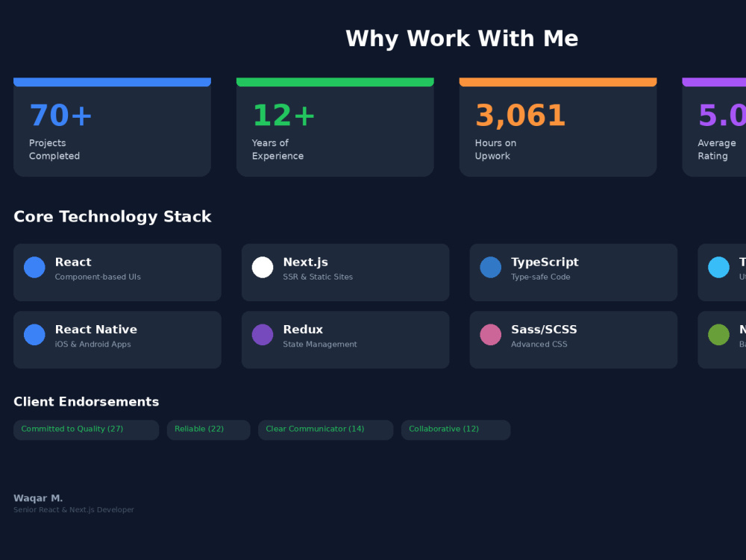Open the 3,061 Hours on Upwork card
Viewport: 746px width, 560px height.
(558, 127)
